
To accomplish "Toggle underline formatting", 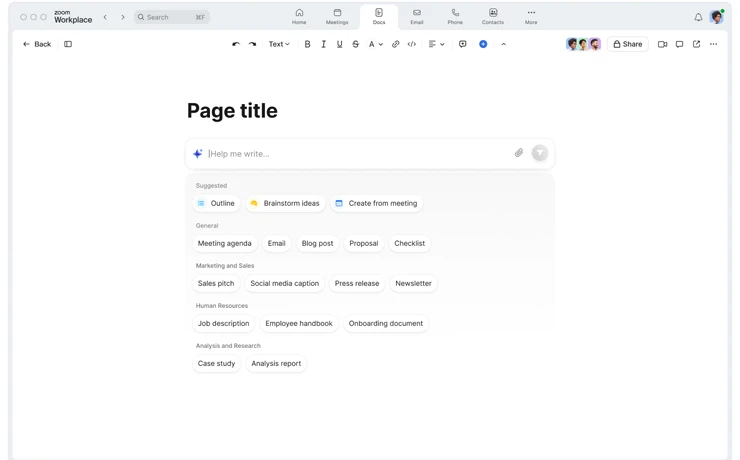I will point(339,44).
